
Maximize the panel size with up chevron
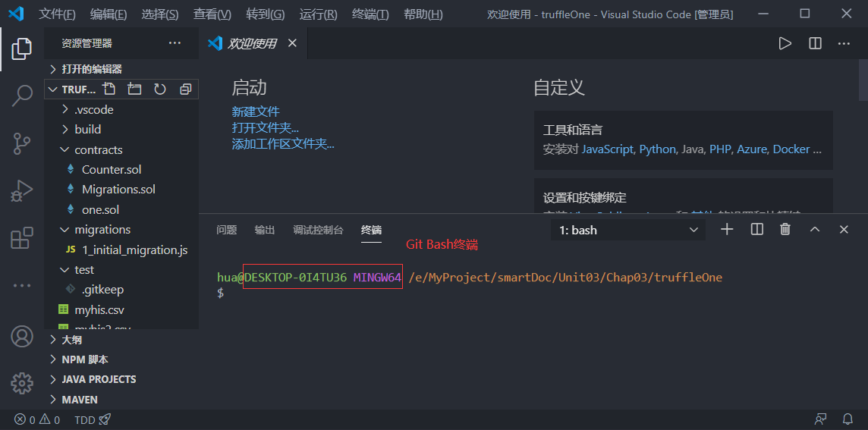pyautogui.click(x=815, y=229)
